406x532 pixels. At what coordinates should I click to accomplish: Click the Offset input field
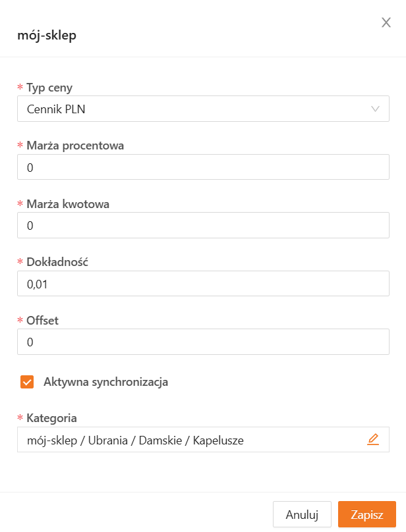click(x=203, y=342)
